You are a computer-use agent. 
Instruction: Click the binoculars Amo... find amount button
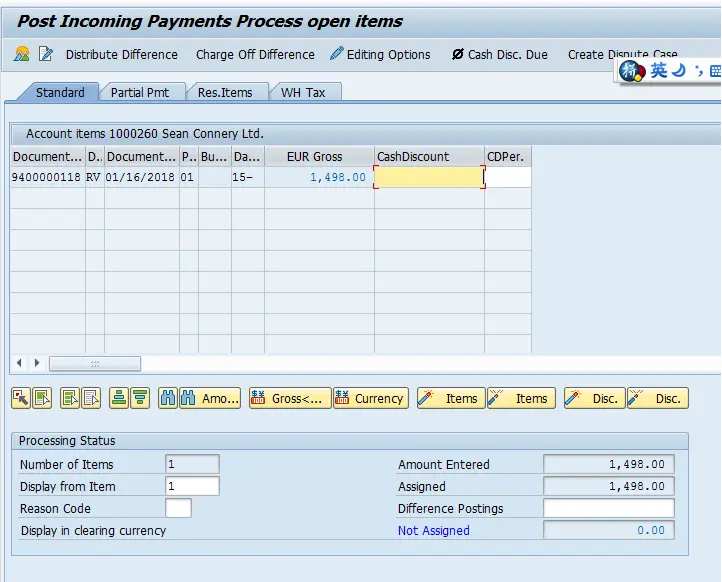click(x=210, y=398)
